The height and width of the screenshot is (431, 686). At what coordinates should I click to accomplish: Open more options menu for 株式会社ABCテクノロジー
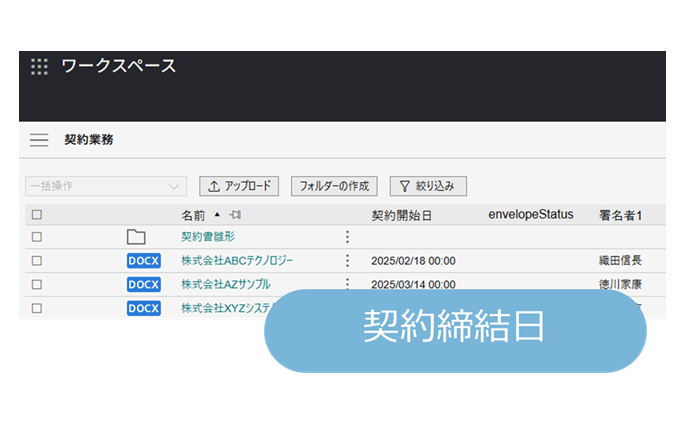click(347, 261)
